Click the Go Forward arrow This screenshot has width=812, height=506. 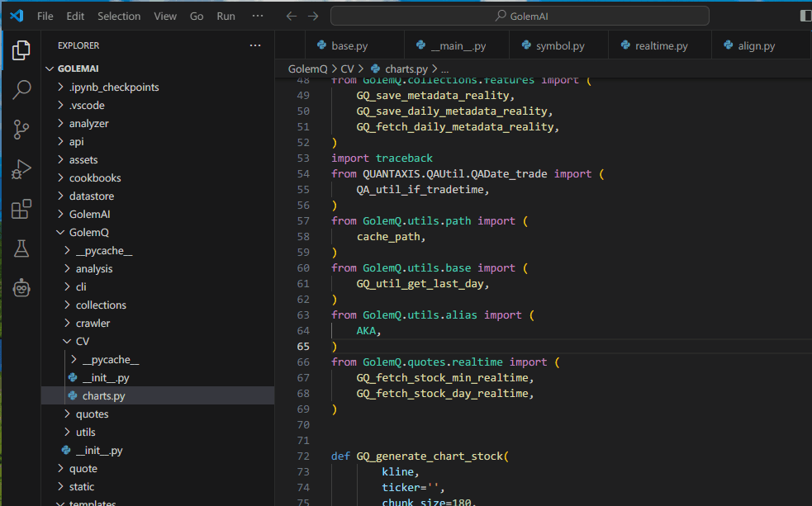(313, 17)
